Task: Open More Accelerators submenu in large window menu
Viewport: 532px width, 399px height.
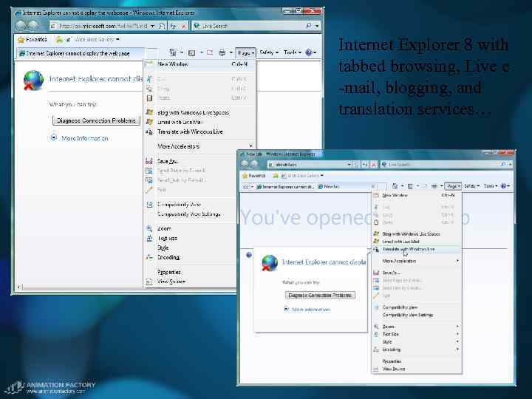Action: (x=200, y=146)
